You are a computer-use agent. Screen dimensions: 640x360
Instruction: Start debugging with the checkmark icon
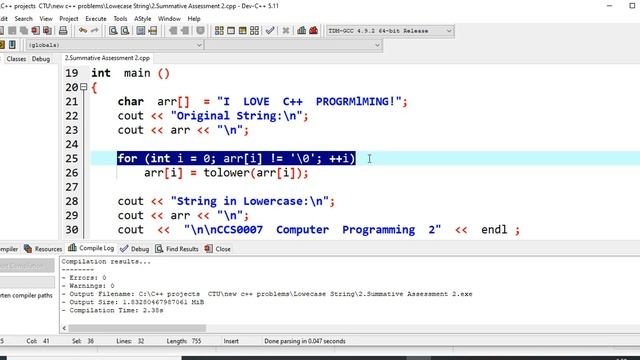[x=270, y=31]
